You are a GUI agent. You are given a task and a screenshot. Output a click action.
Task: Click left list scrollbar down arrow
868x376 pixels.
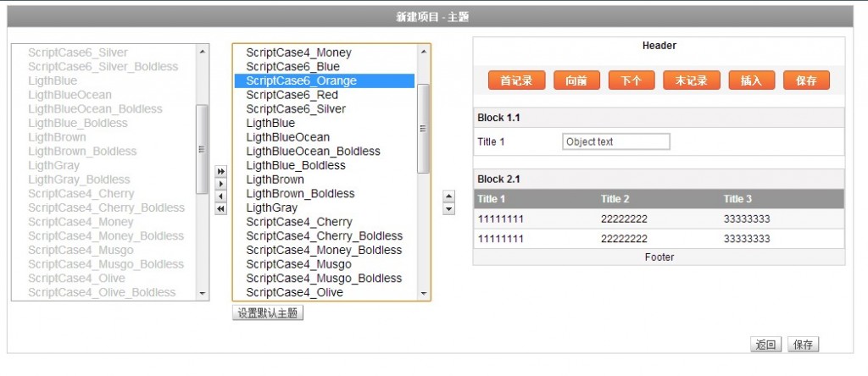pos(202,293)
